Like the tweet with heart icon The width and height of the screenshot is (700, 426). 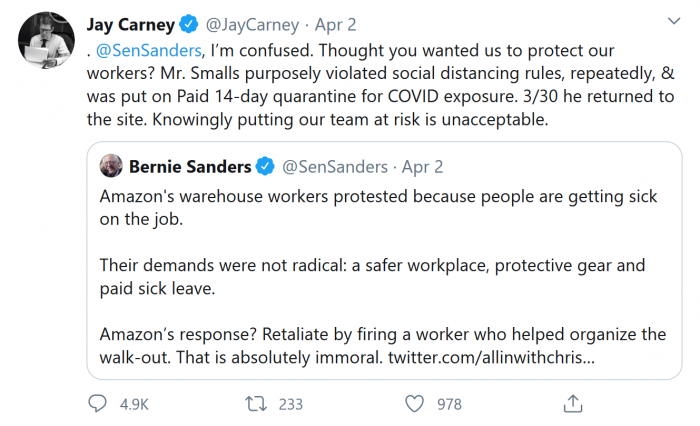coord(416,404)
